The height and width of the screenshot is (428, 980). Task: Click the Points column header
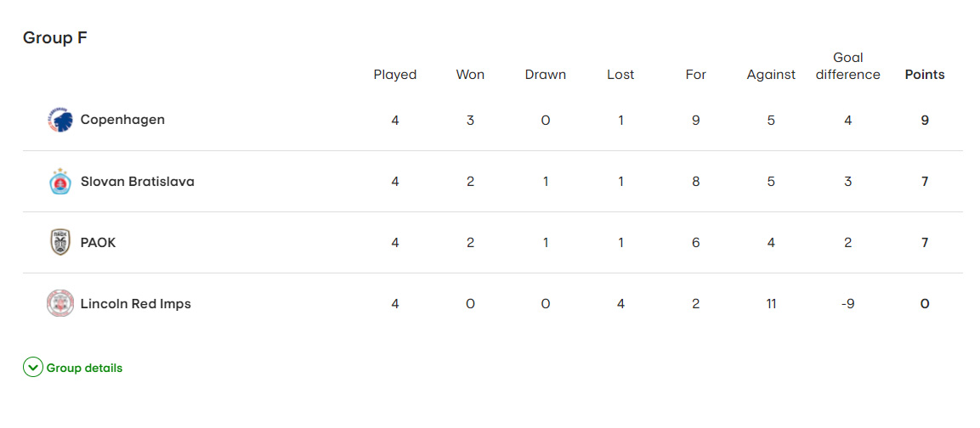tap(925, 75)
